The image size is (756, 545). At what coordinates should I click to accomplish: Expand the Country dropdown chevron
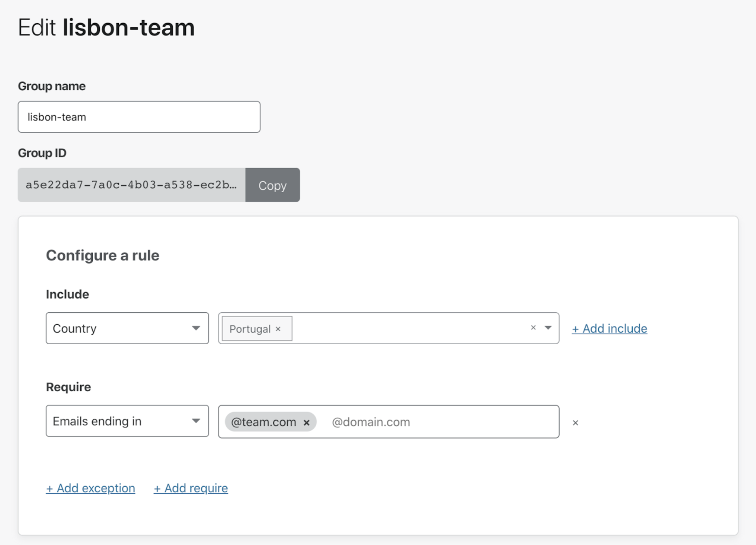[x=196, y=328]
